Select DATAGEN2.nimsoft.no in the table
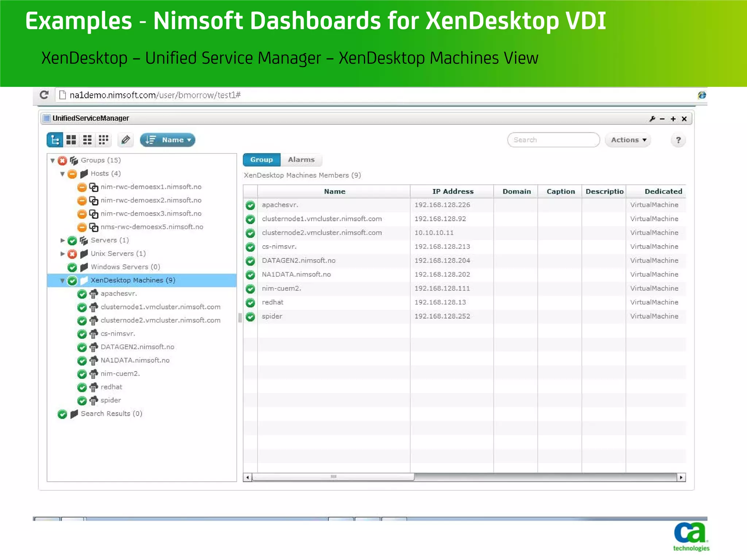 [x=298, y=261]
